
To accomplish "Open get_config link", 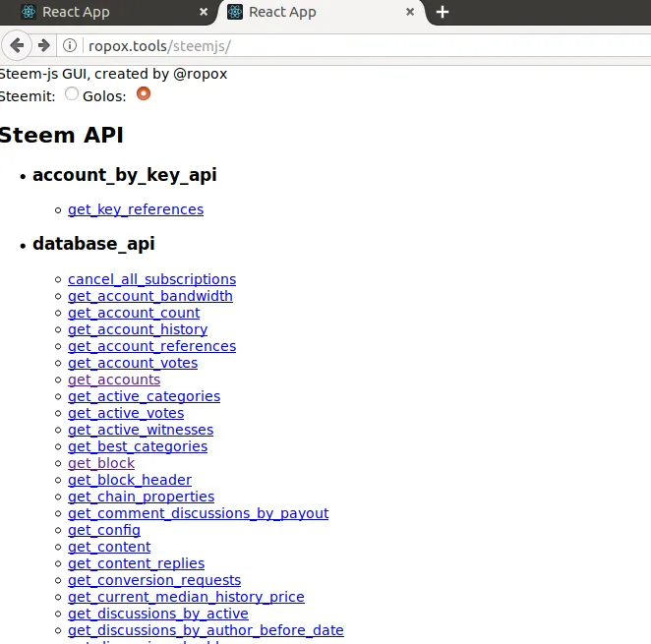I will [104, 530].
